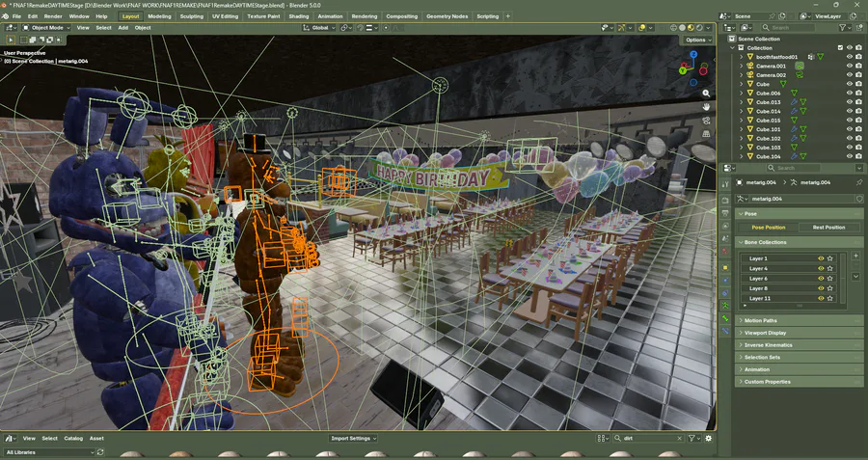Expand the Cube.101 outliner row

pyautogui.click(x=742, y=129)
